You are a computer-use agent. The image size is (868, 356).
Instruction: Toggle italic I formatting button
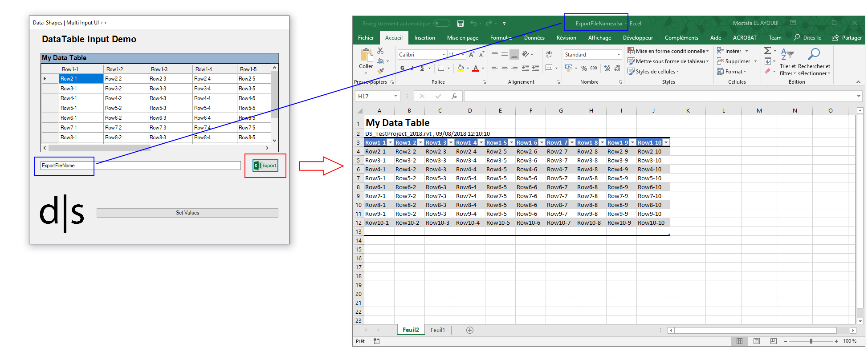click(x=412, y=68)
